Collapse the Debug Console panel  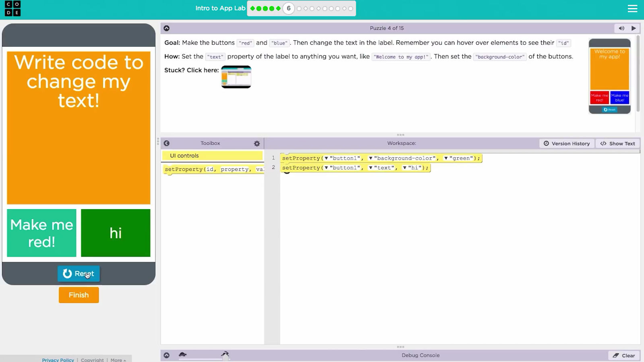click(167, 355)
